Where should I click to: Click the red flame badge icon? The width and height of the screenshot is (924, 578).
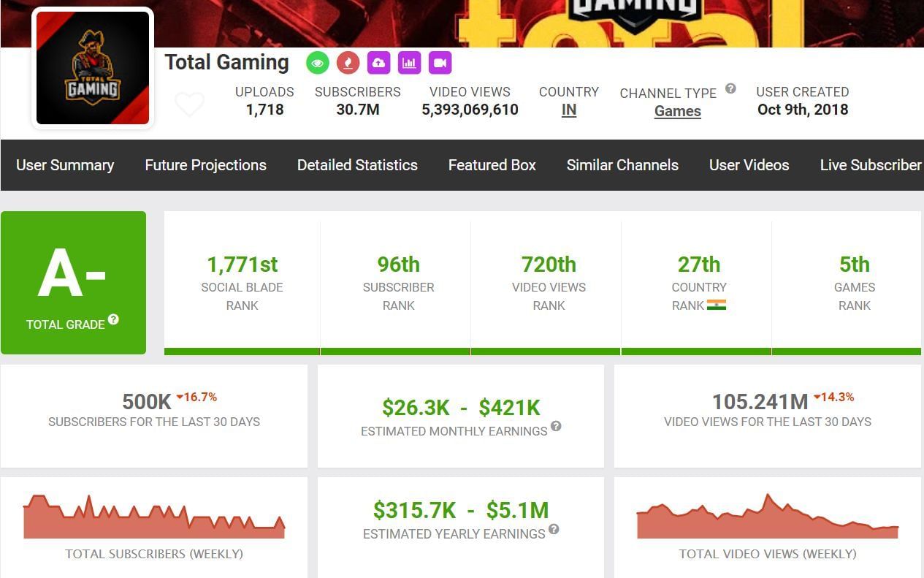348,63
